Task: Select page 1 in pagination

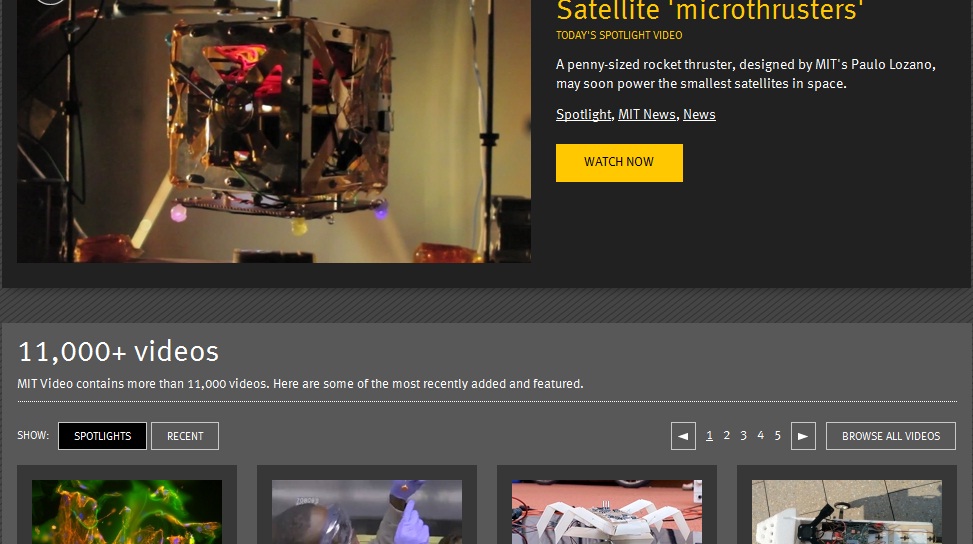Action: pyautogui.click(x=709, y=435)
